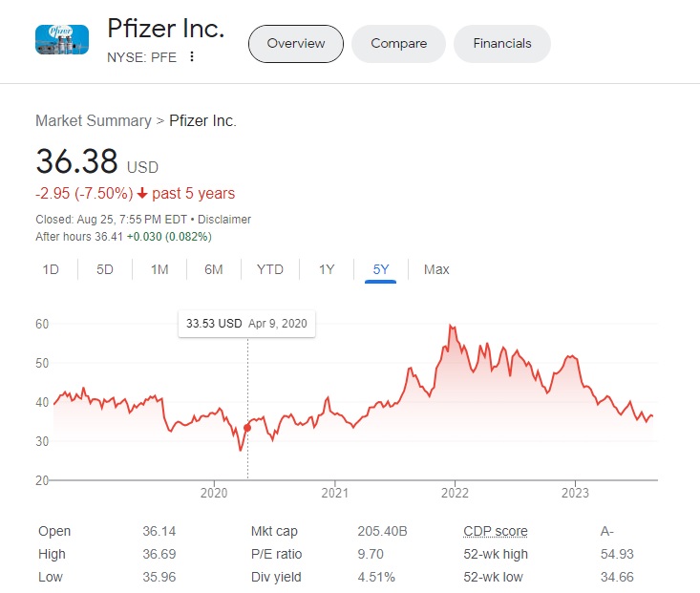Image resolution: width=700 pixels, height=593 pixels.
Task: Select the 5D time range
Action: pos(105,269)
